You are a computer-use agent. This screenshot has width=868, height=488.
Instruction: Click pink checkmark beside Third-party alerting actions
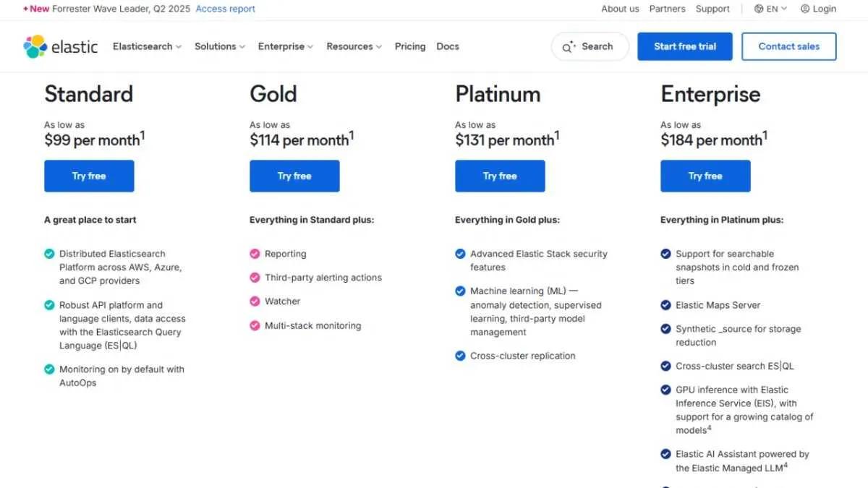(x=255, y=278)
